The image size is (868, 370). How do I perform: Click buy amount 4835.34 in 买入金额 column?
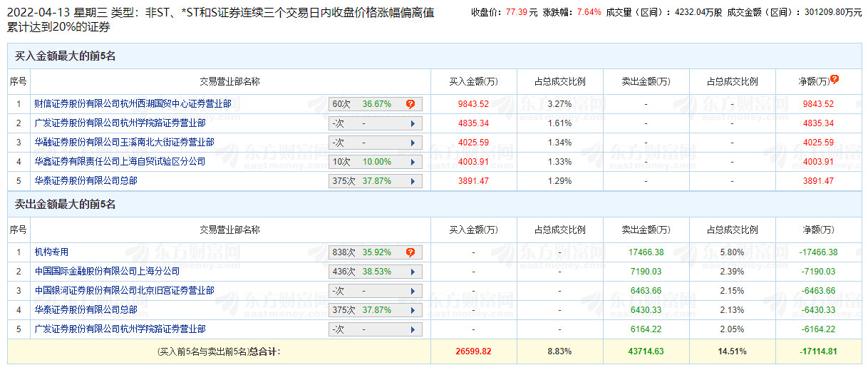point(473,123)
